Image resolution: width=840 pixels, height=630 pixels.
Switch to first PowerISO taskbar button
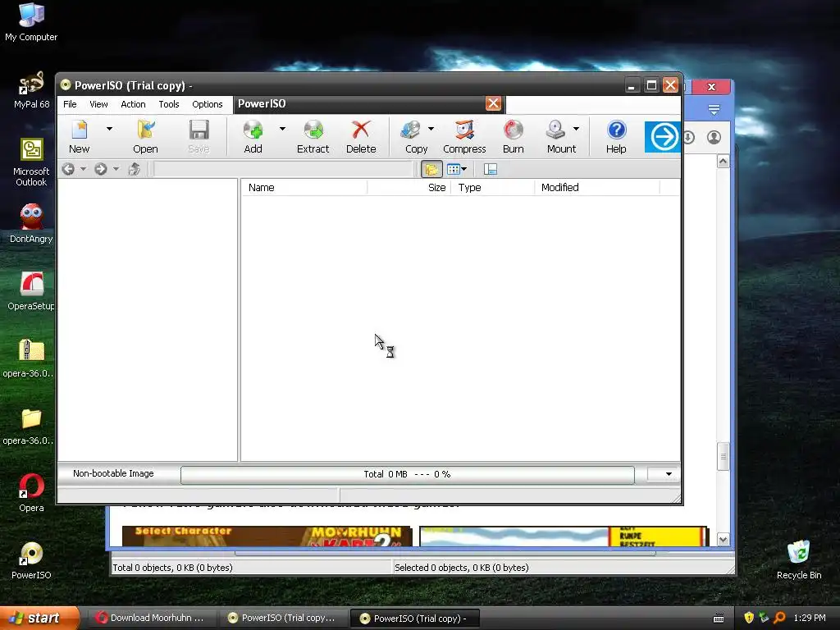pyautogui.click(x=282, y=618)
